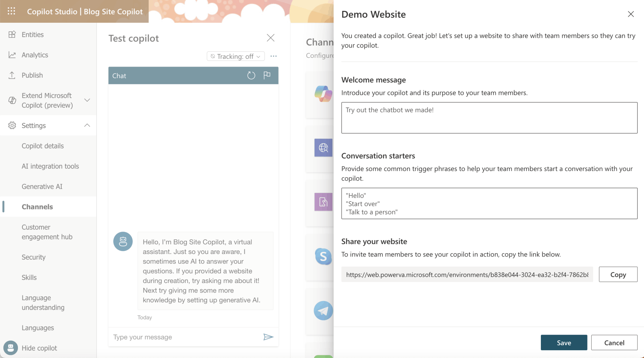Viewport: 644px width, 358px height.
Task: Click the Conversation starters text box
Action: tap(489, 204)
